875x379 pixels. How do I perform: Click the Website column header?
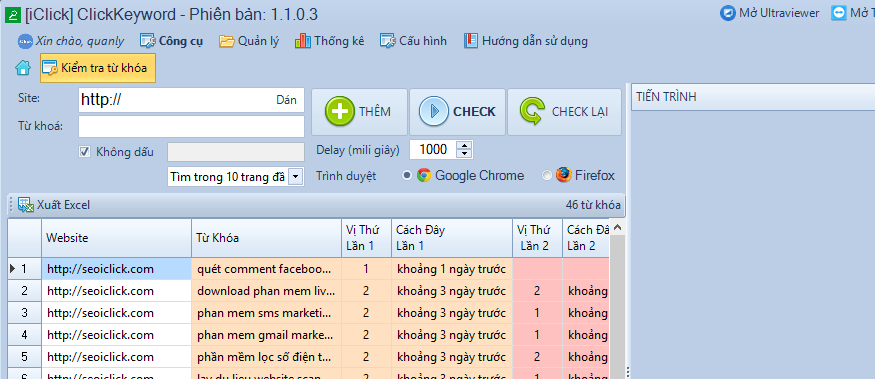(117, 238)
